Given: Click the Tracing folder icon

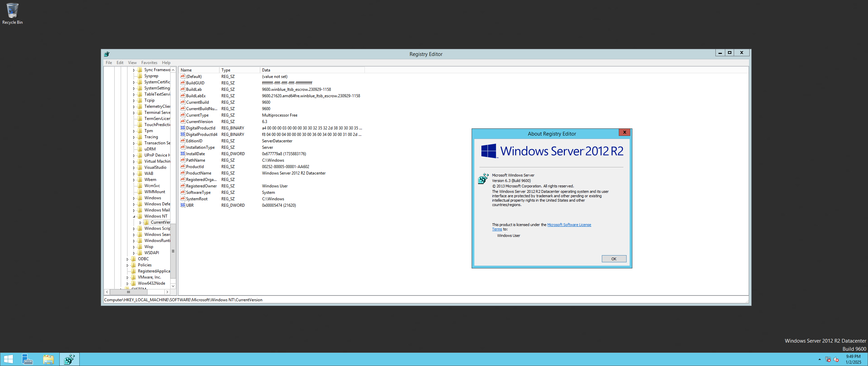Looking at the screenshot, I should point(140,137).
